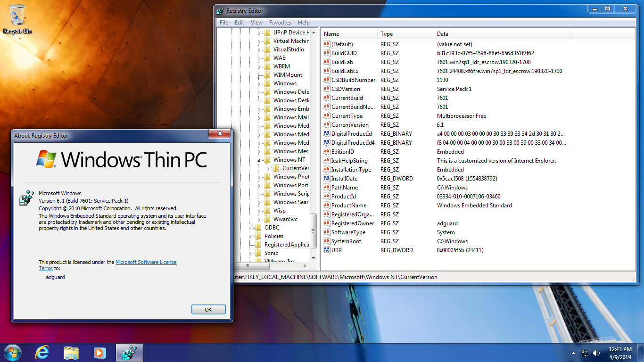Open the Recycle Bin desktop icon
The image size is (644, 362).
17,19
